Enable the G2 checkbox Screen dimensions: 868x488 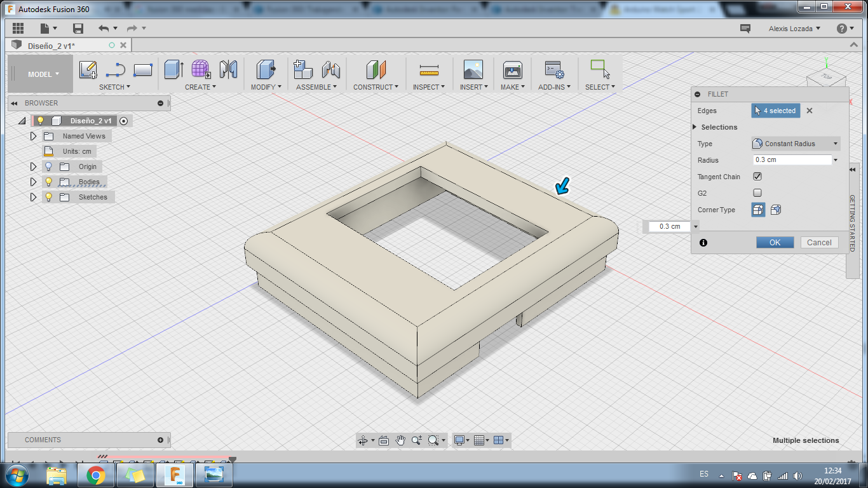pos(757,193)
